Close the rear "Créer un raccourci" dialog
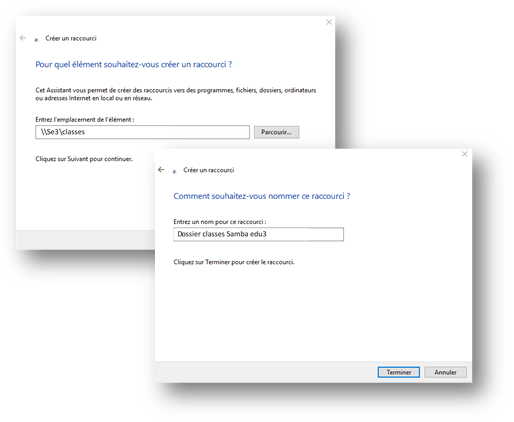This screenshot has height=422, width=514. [x=329, y=22]
